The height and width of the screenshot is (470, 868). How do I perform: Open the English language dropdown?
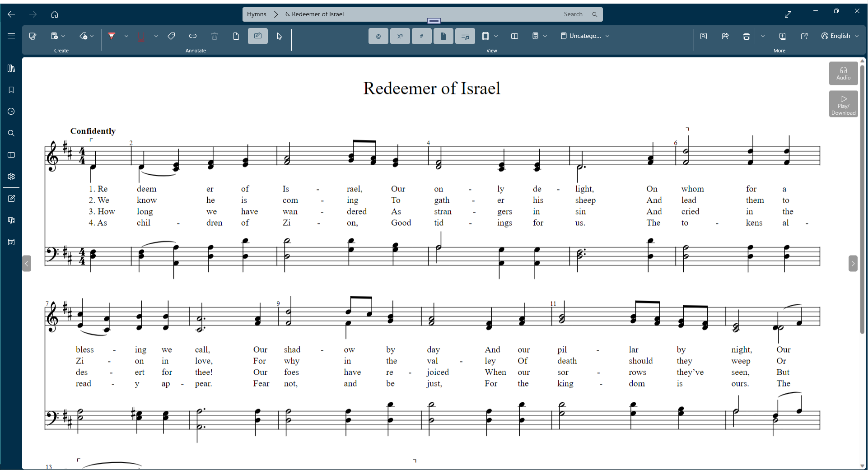tap(840, 36)
